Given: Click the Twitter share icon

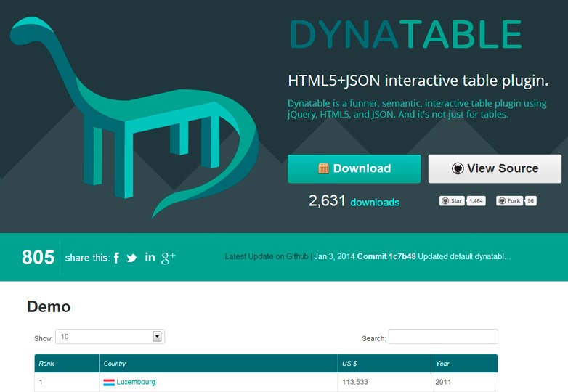Looking at the screenshot, I should [131, 258].
